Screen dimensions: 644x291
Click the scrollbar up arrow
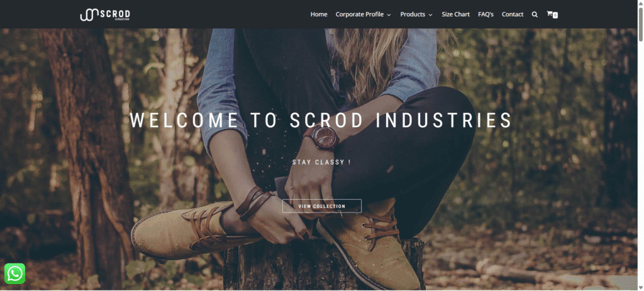pyautogui.click(x=640, y=3)
